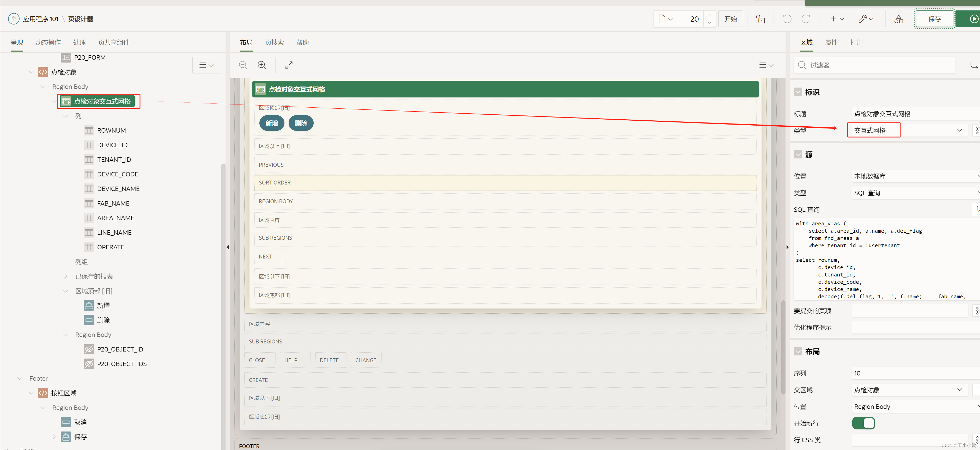The height and width of the screenshot is (450, 980).
Task: Select DEVICE_NAME column in tree
Action: coord(118,189)
